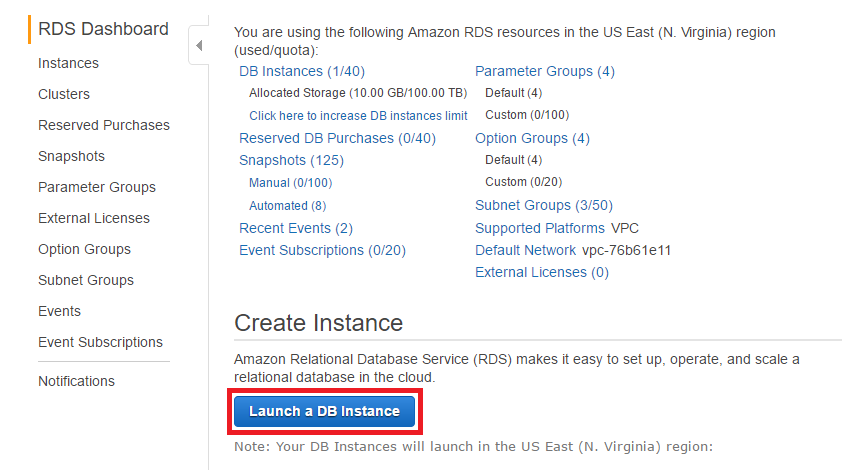Open Recent Events (2) link
This screenshot has width=842, height=470.
click(296, 228)
